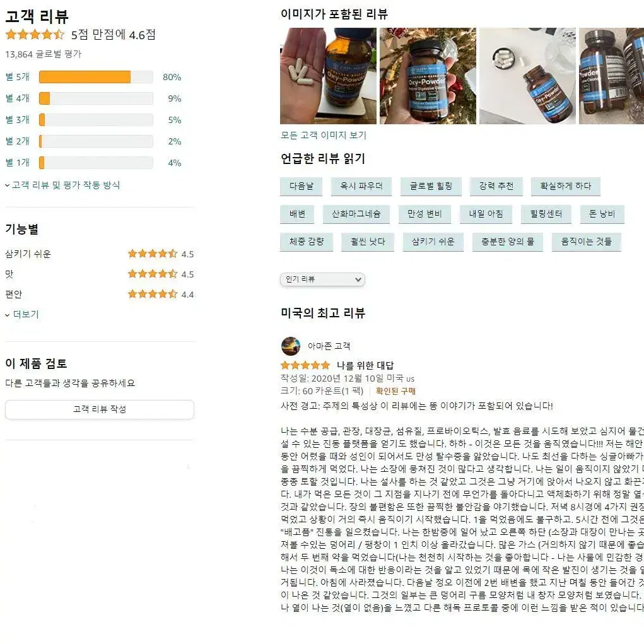
Task: Open the 인기 리뷰 sort dropdown
Action: [323, 279]
